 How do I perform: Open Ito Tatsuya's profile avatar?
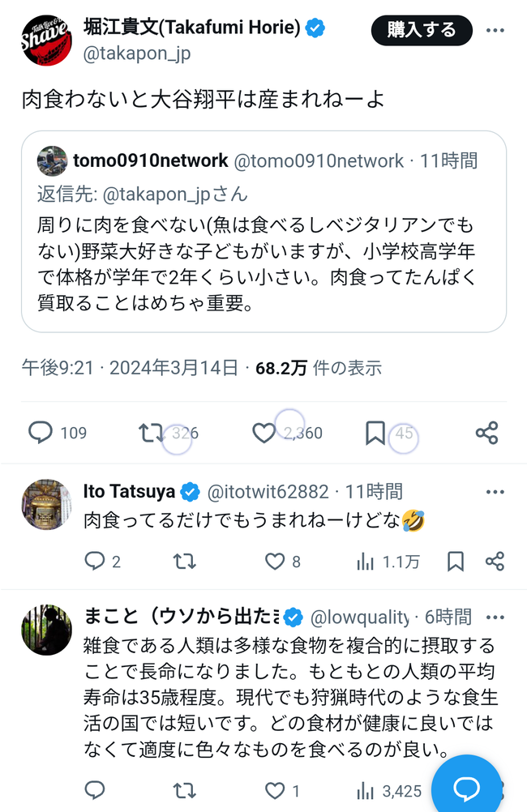coord(46,503)
